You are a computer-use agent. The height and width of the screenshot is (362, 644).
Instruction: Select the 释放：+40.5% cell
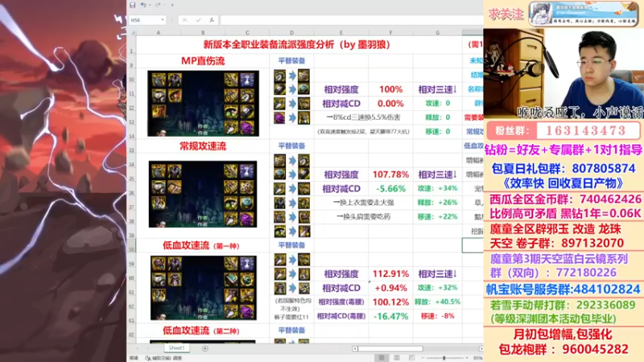point(437,302)
